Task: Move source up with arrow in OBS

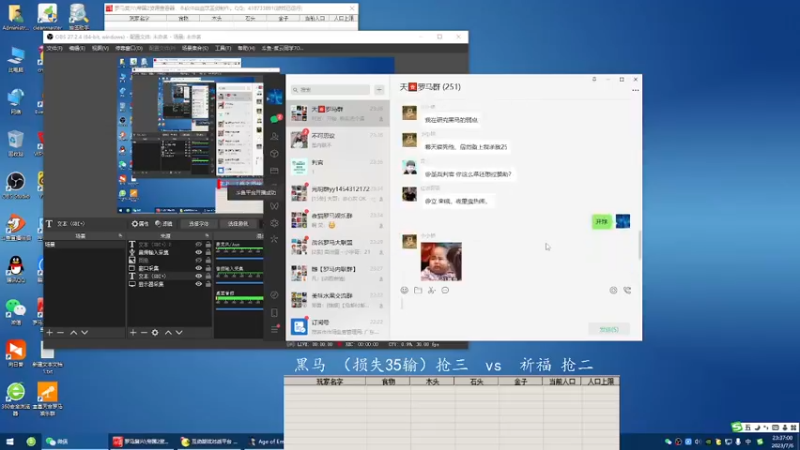Action: coord(168,333)
